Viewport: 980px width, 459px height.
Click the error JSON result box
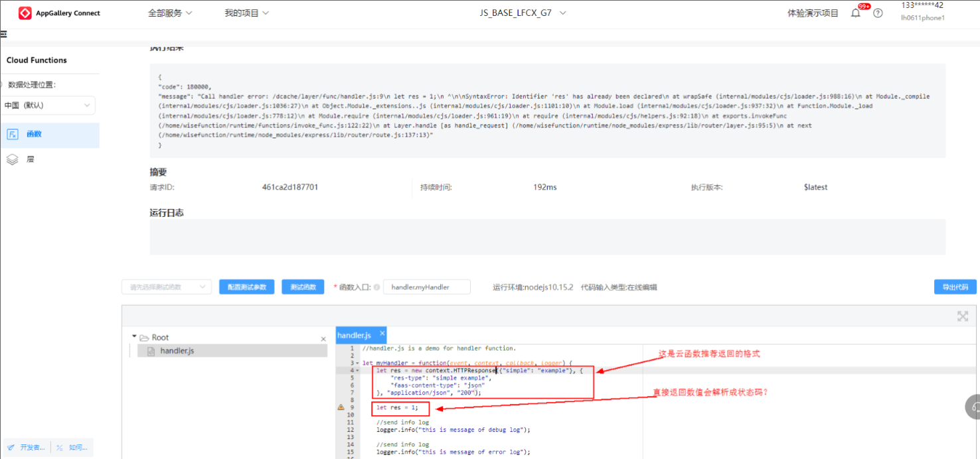[x=548, y=111]
